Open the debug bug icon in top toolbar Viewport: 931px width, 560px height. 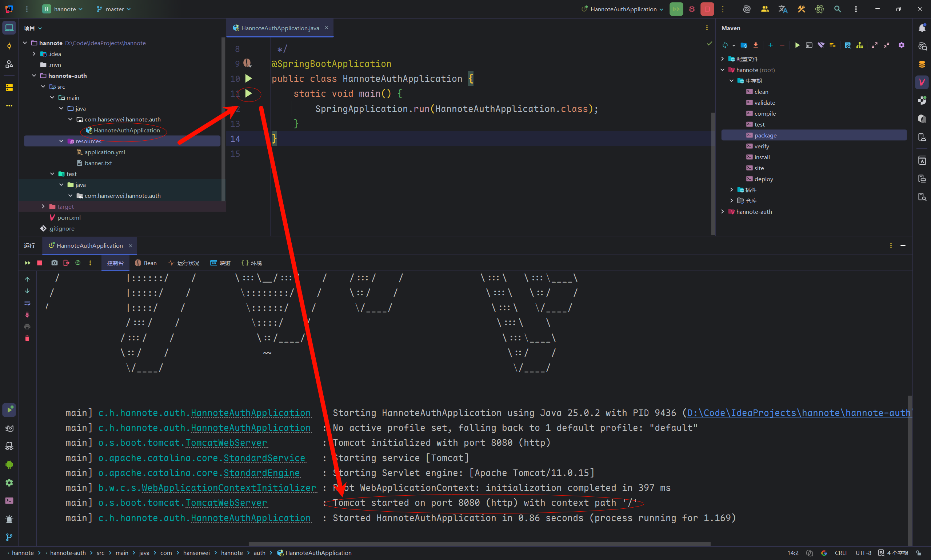tap(691, 9)
